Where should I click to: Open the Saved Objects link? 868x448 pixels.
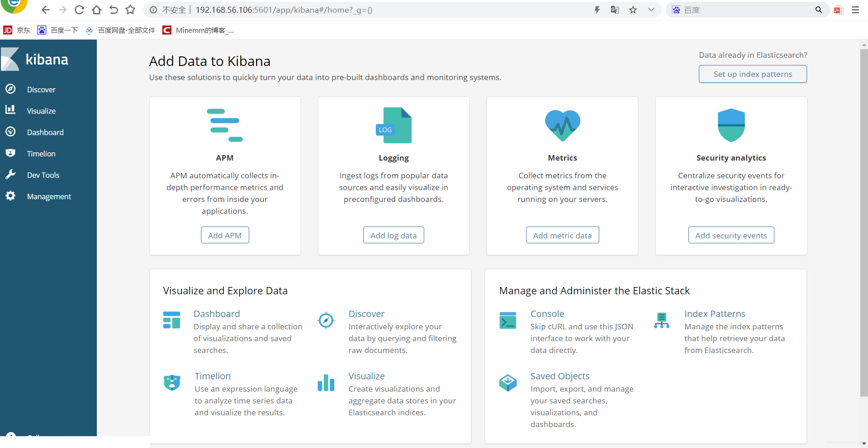(x=560, y=376)
